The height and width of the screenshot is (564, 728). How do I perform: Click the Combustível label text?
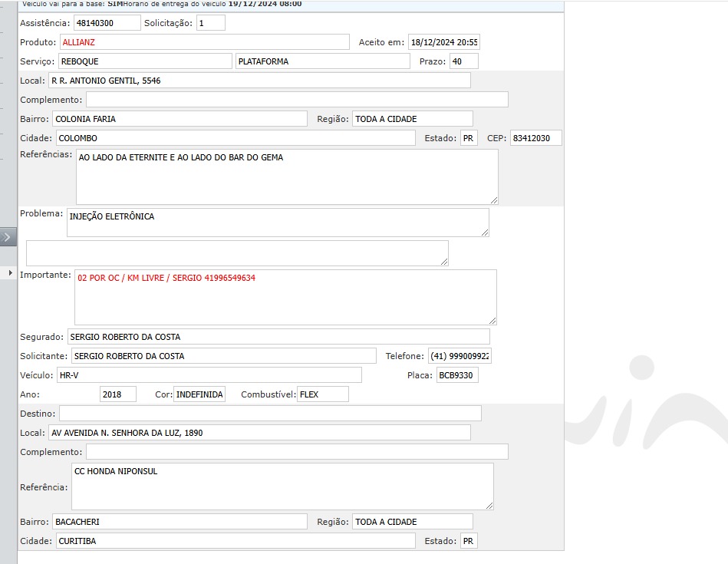(268, 394)
